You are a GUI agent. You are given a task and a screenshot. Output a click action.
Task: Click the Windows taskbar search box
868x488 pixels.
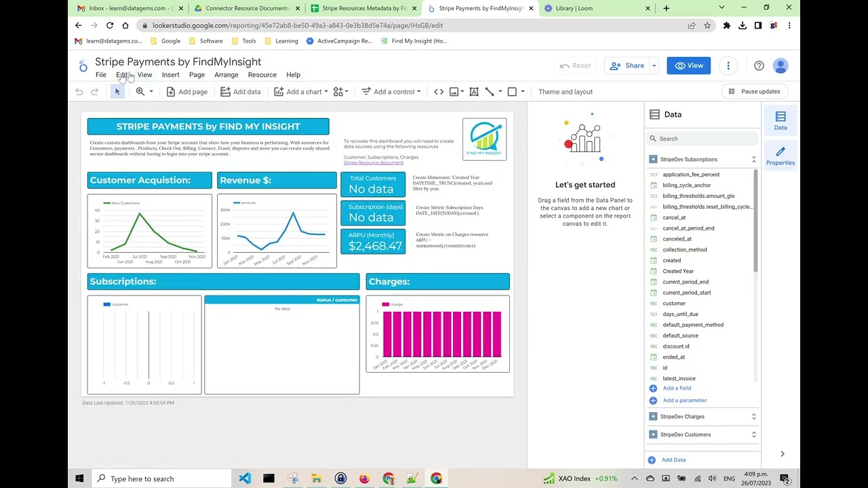click(x=161, y=479)
